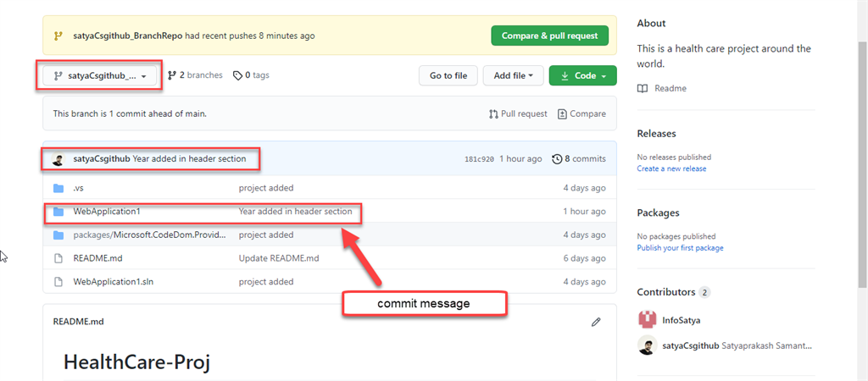The width and height of the screenshot is (868, 381).
Task: Open the Releases heading link
Action: pyautogui.click(x=657, y=133)
